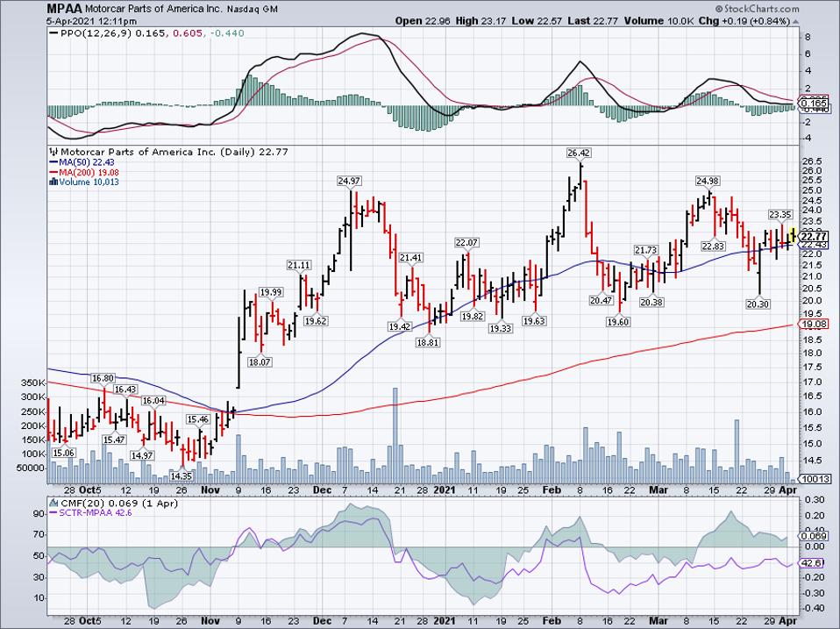Click the 15.46 price label

coord(197,419)
